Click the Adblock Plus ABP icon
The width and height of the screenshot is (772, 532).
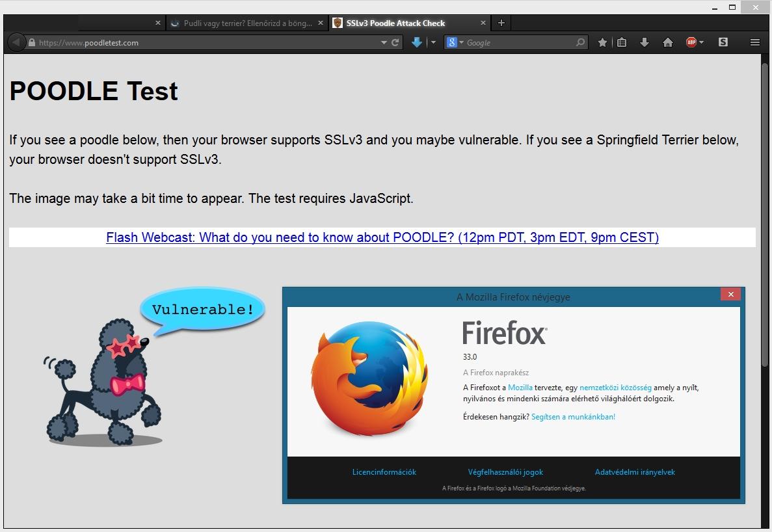691,42
